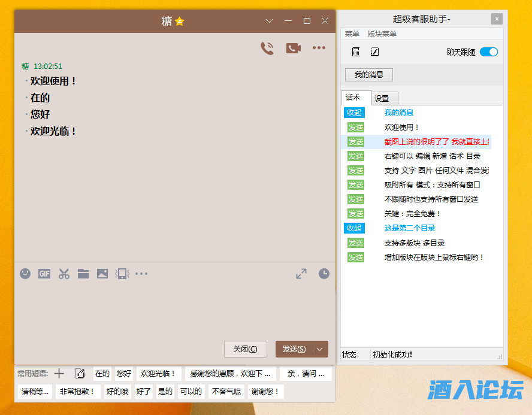Screen dimensions: 532x415
Task: Click the 关闭(C) button
Action: pyautogui.click(x=246, y=349)
